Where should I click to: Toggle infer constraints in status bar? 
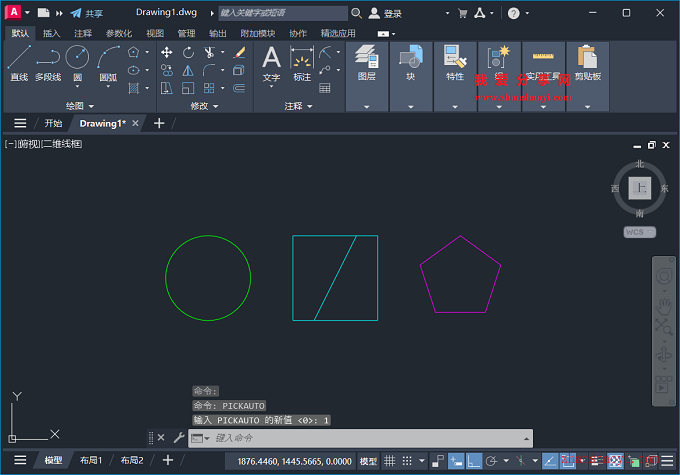(438, 461)
